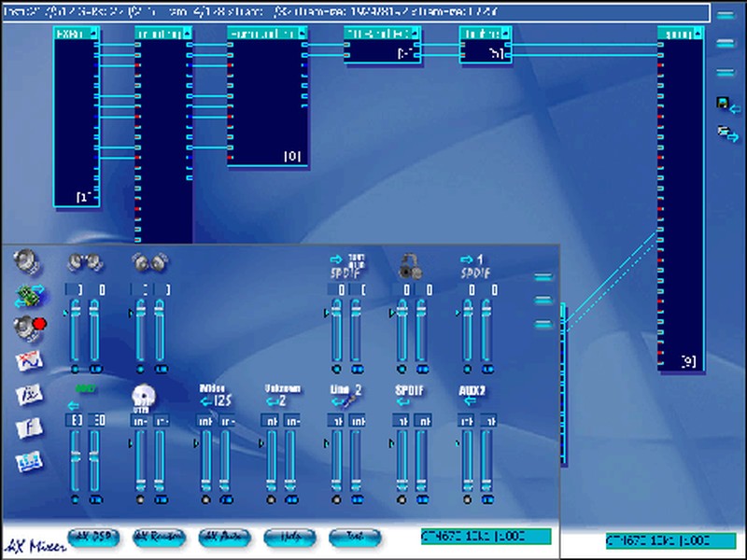Click the CD disc input icon

pyautogui.click(x=142, y=396)
